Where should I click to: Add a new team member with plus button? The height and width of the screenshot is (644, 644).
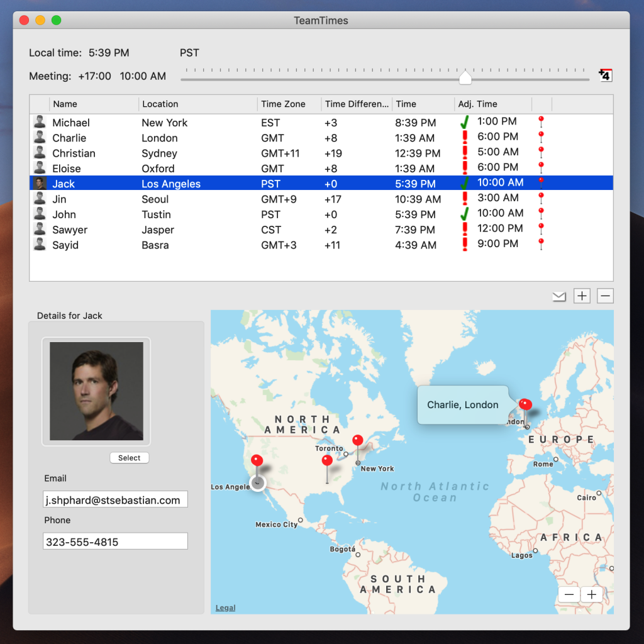582,296
